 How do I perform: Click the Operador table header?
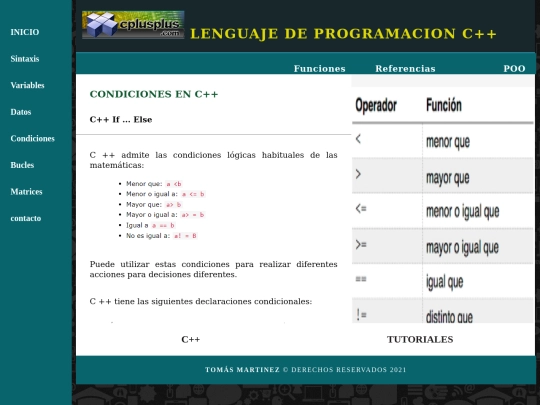point(376,105)
